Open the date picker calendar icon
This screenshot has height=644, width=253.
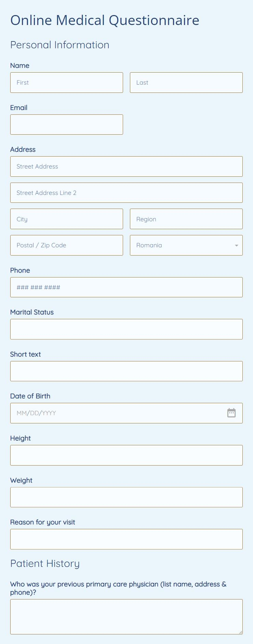point(231,413)
